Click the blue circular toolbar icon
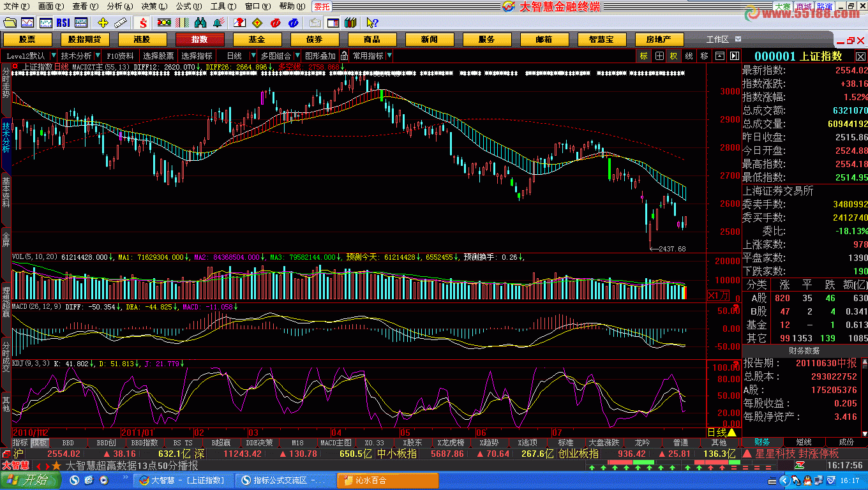This screenshot has width=868, height=490. pos(293,23)
